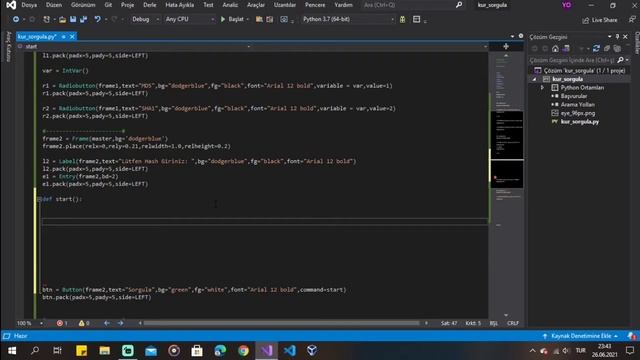Click the gear icon at the editor's top right
The image size is (640, 360).
(521, 36)
